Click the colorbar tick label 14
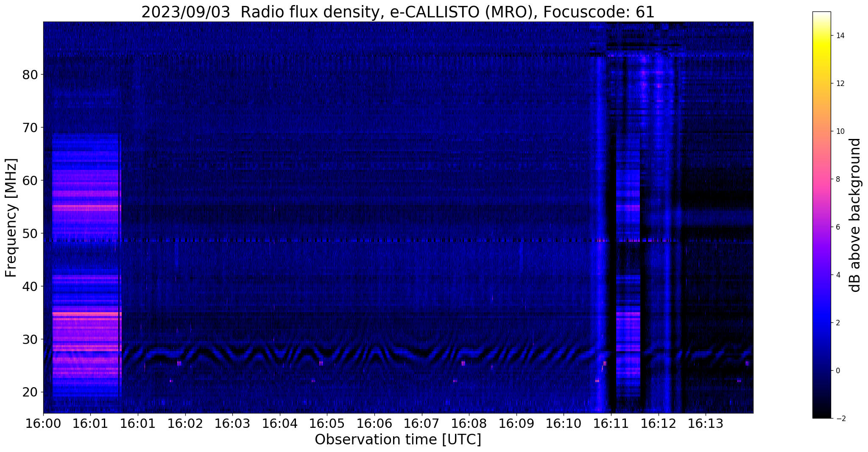Screen dimensions: 868x452 [840, 36]
